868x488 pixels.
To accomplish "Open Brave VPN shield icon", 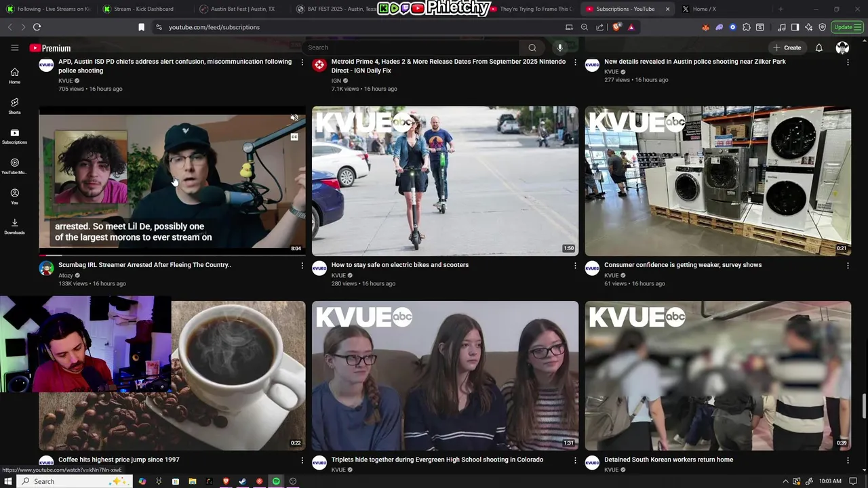I will click(x=823, y=27).
